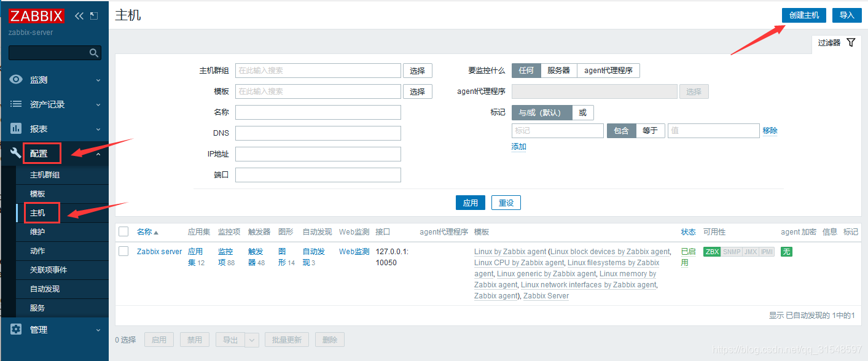The image size is (868, 361).
Task: Focus the sidebar search field
Action: click(49, 53)
